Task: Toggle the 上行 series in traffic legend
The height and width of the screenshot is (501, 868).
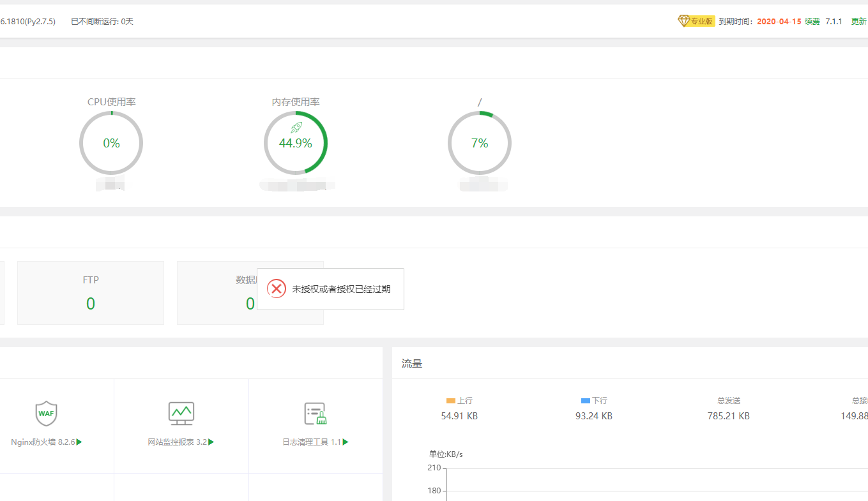Action: (459, 401)
